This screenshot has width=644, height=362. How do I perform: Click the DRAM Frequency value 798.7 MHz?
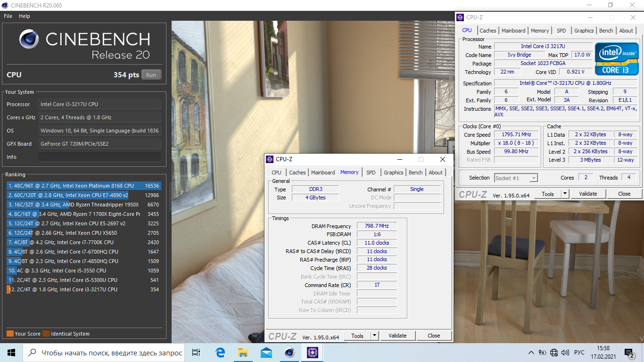pos(377,226)
